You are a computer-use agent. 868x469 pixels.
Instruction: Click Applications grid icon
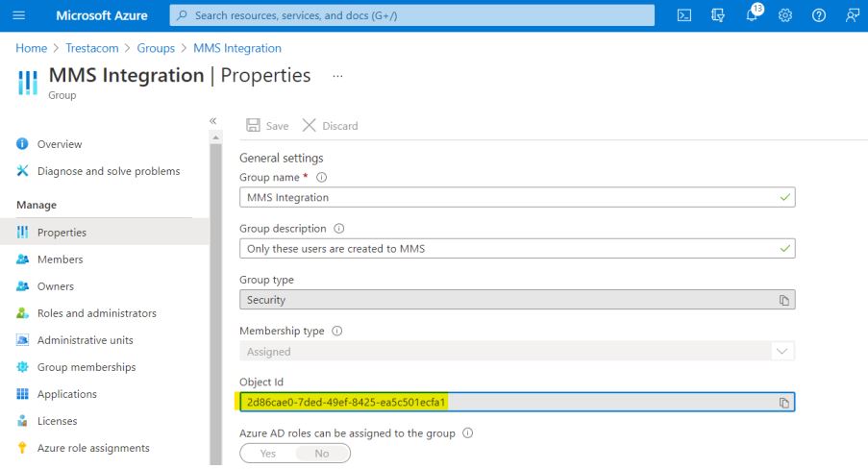(22, 394)
